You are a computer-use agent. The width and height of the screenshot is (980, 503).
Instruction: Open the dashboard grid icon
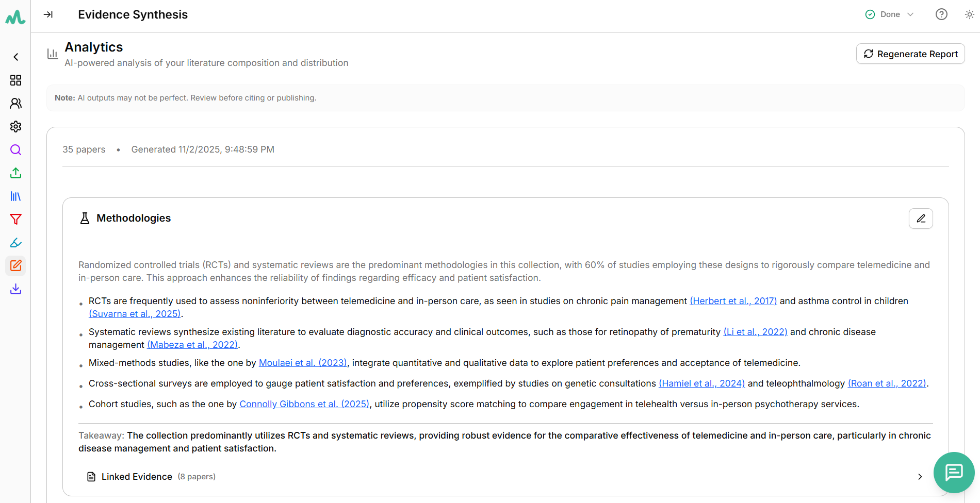click(x=15, y=80)
